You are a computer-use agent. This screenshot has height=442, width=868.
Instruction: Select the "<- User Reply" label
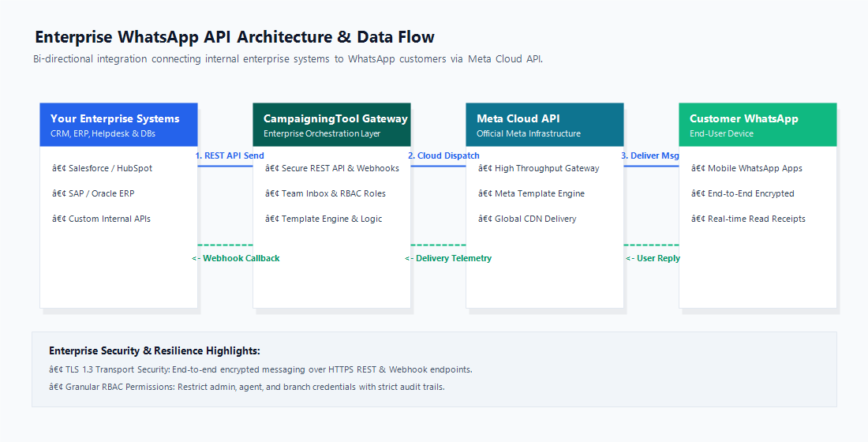coord(653,258)
